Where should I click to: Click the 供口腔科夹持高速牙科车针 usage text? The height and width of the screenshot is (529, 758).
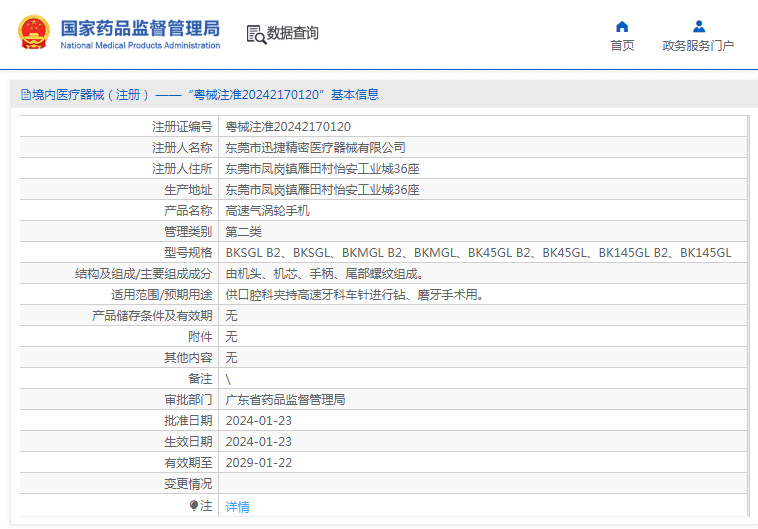click(354, 294)
